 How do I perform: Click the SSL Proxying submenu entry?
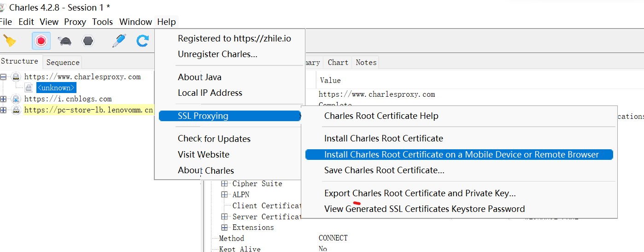tap(229, 116)
